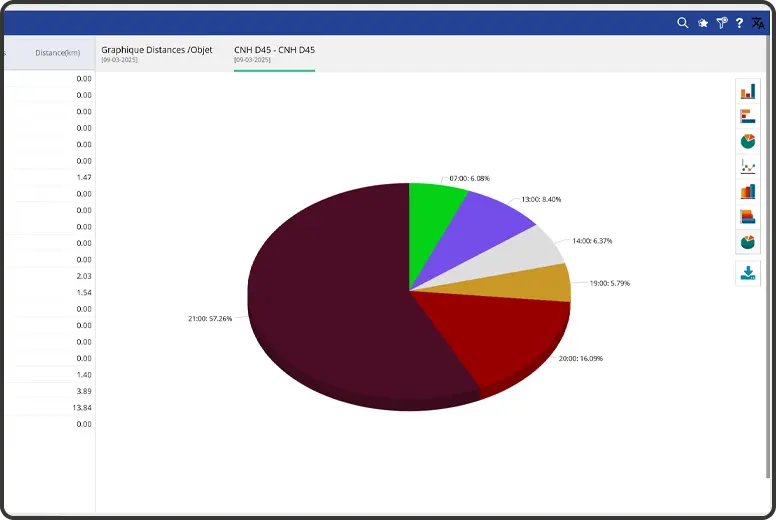The width and height of the screenshot is (776, 520).
Task: Click the 14:00 light grey pie slice
Action: coord(520,257)
